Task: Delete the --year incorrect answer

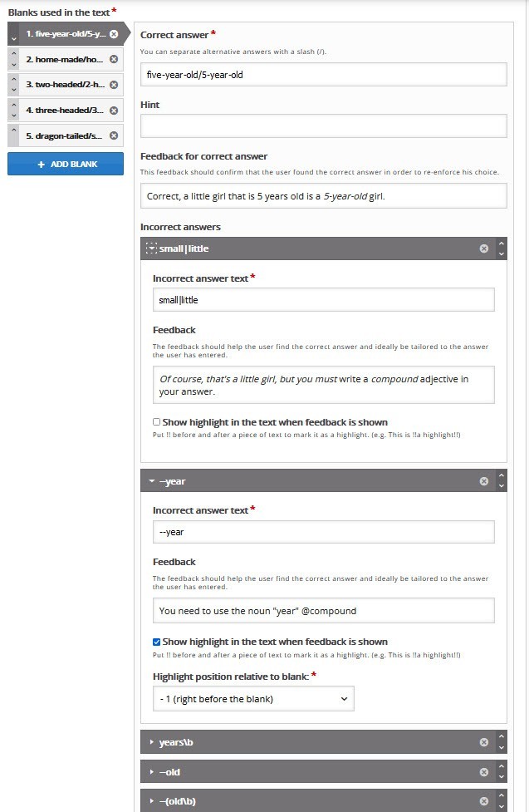Action: click(x=484, y=481)
